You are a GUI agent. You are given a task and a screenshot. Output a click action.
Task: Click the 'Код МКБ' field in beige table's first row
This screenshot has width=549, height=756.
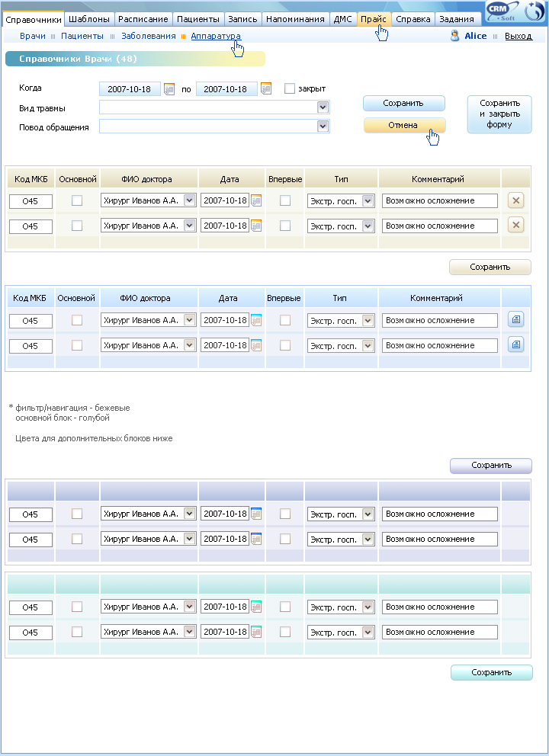30,201
